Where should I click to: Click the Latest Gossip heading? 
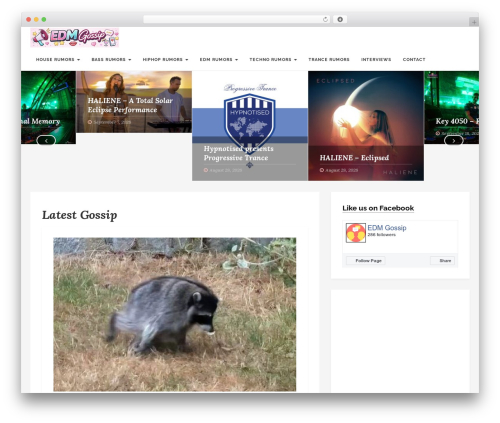tap(79, 215)
